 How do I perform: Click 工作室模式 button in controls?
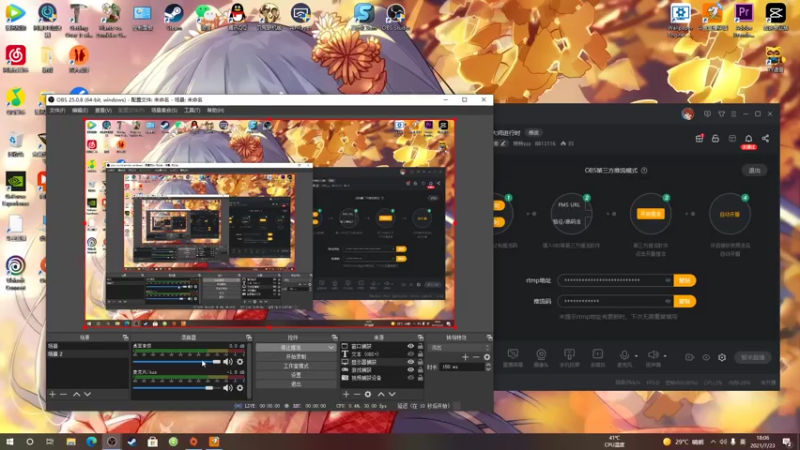(x=296, y=366)
